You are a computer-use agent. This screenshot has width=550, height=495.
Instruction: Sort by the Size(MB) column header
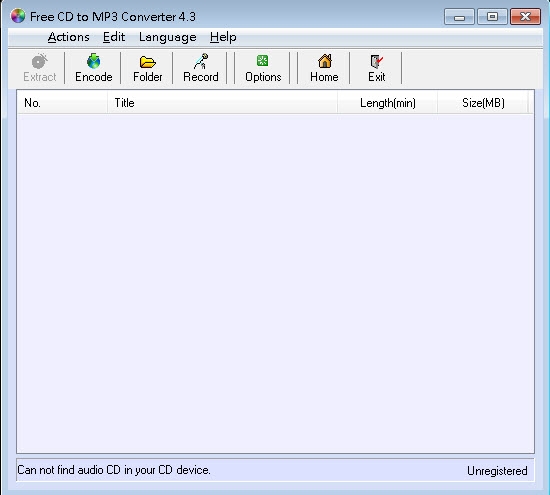click(x=483, y=103)
